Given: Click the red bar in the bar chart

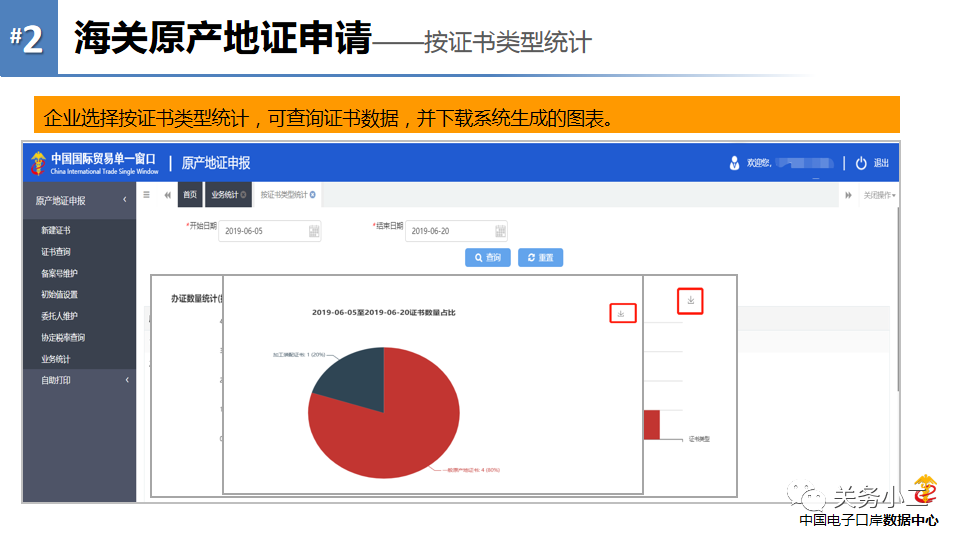Looking at the screenshot, I should pos(651,425).
